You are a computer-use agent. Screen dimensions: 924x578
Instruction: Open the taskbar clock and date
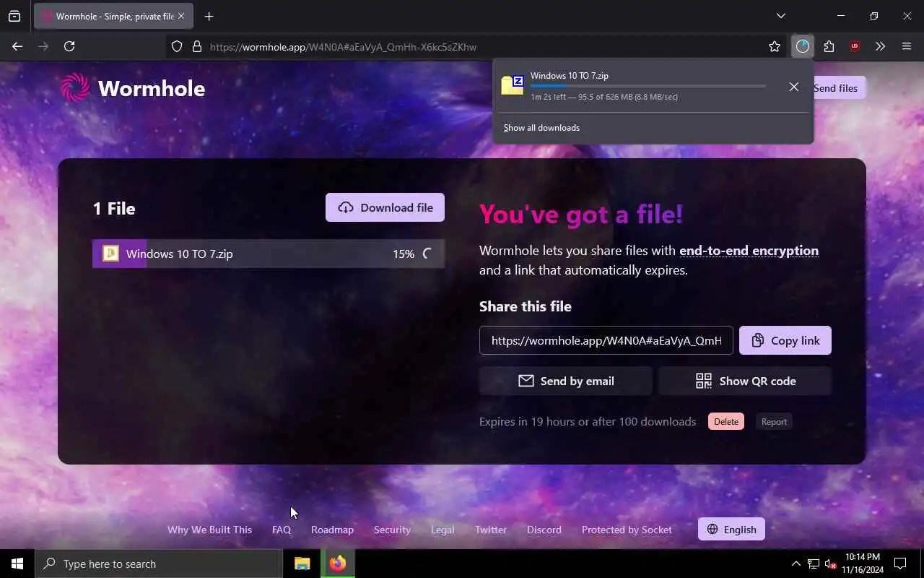pyautogui.click(x=862, y=564)
